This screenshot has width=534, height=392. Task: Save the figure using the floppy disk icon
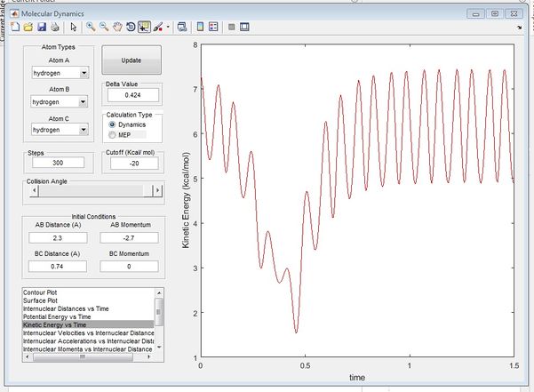pyautogui.click(x=42, y=27)
